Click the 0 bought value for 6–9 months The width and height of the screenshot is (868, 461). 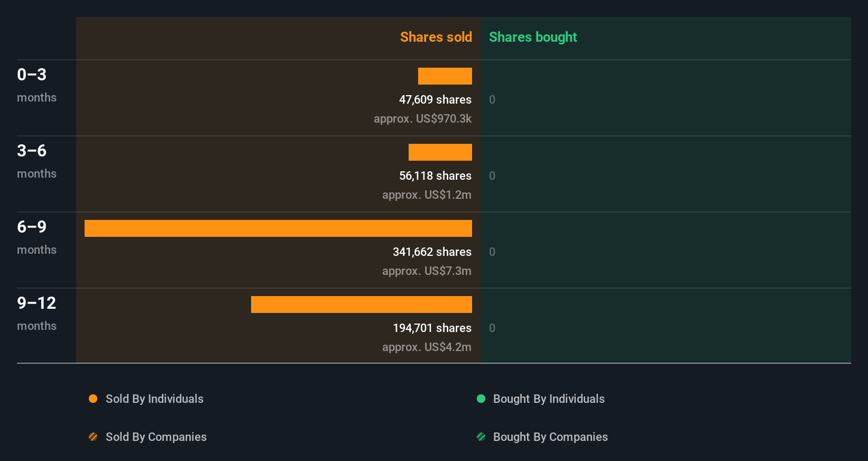(492, 252)
